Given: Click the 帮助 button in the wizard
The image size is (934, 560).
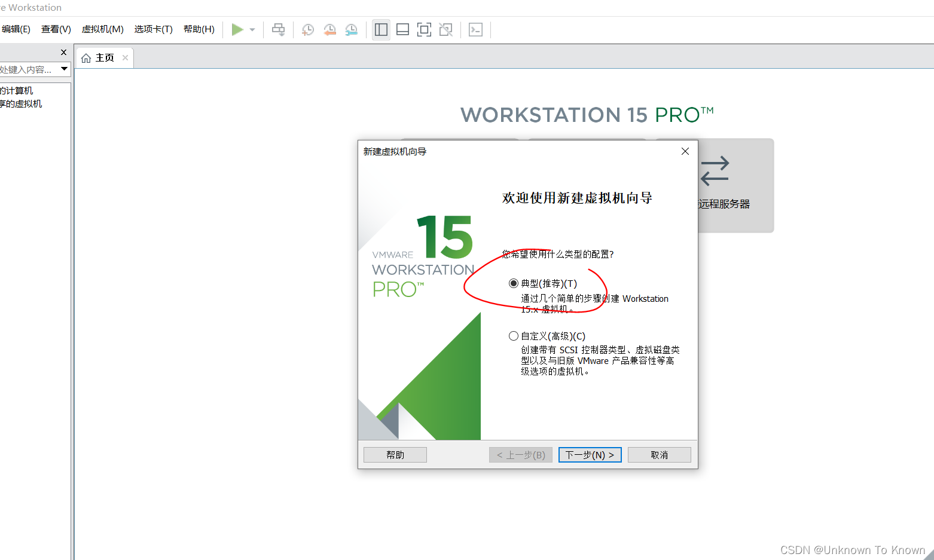Looking at the screenshot, I should 395,455.
